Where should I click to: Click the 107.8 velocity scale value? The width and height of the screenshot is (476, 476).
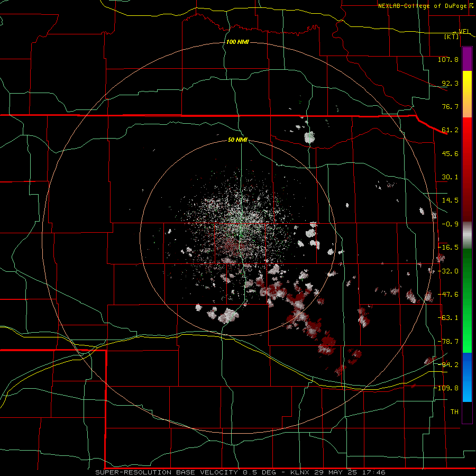coord(448,59)
